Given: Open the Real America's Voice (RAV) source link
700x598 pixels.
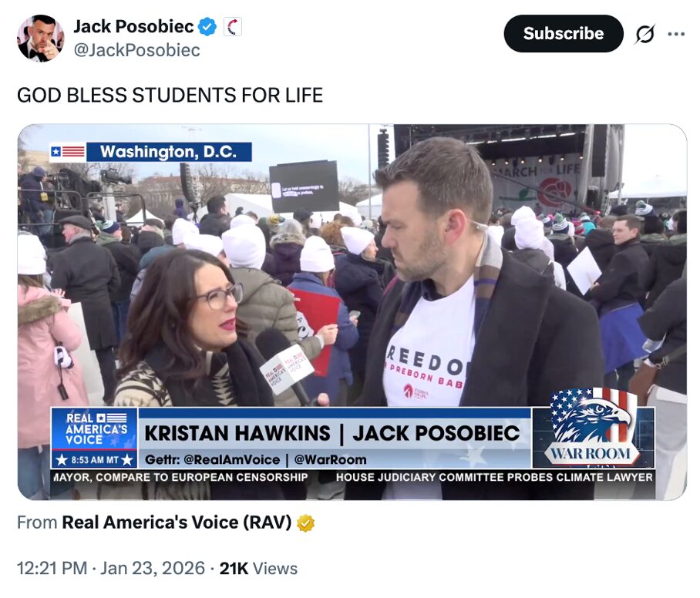Looking at the screenshot, I should pos(177,522).
